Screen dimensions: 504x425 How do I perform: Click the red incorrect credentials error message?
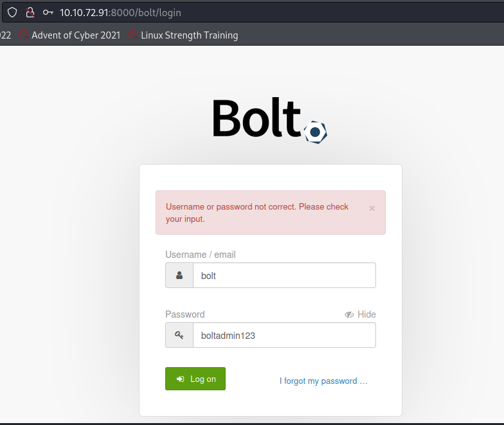[x=257, y=213]
